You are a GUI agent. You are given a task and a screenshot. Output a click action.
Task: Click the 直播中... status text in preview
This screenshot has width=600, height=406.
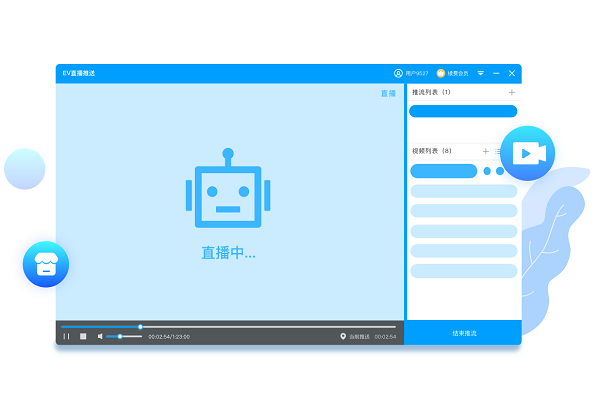click(x=228, y=253)
